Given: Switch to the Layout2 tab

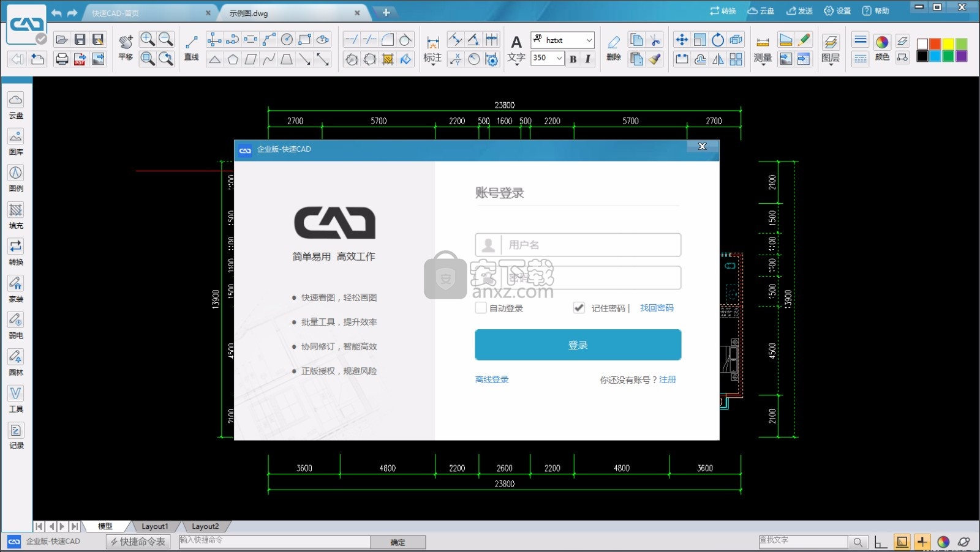Looking at the screenshot, I should (205, 526).
